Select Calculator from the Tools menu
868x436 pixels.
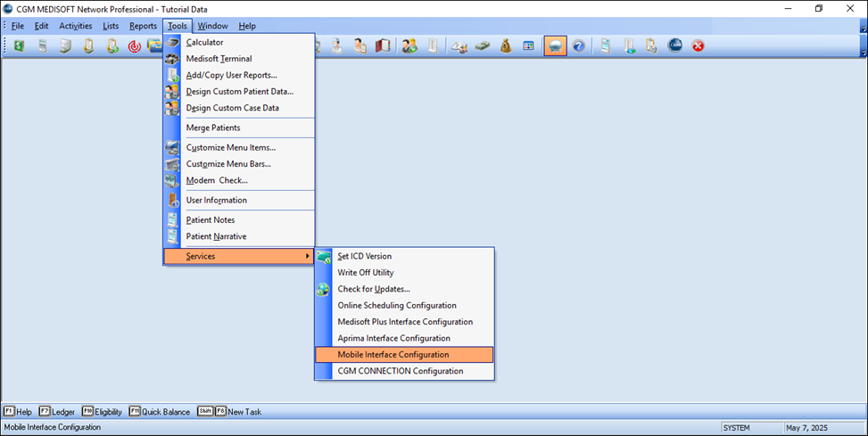click(239, 42)
